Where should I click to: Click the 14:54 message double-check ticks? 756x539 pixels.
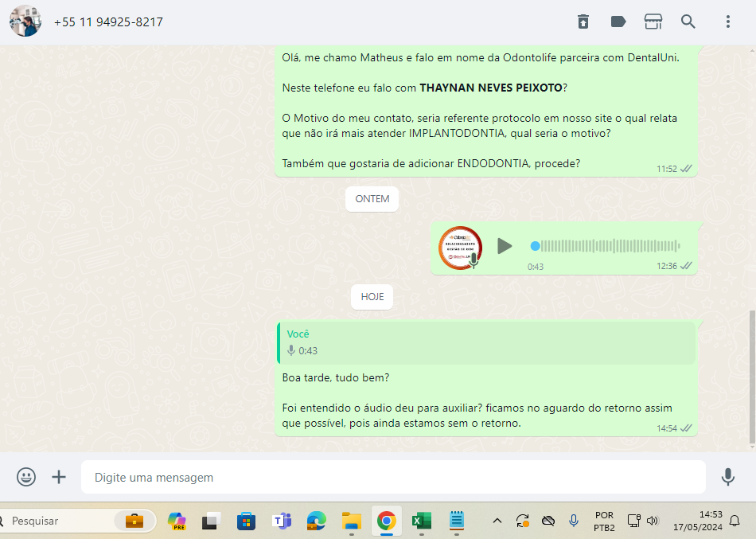(686, 428)
